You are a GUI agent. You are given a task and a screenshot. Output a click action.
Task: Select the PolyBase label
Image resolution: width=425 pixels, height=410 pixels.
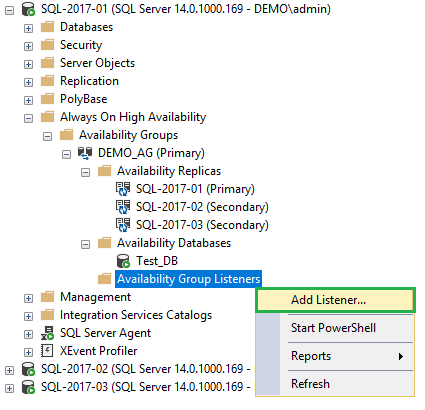pos(84,99)
